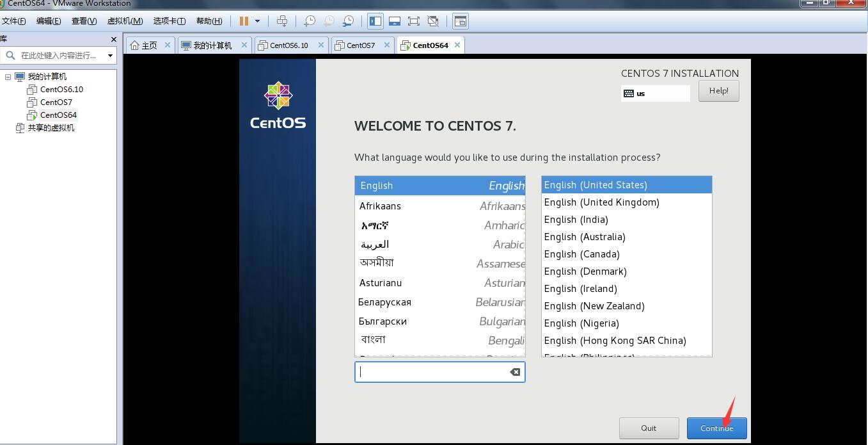Toggle the library sidebar view
The width and height of the screenshot is (868, 445).
(375, 21)
